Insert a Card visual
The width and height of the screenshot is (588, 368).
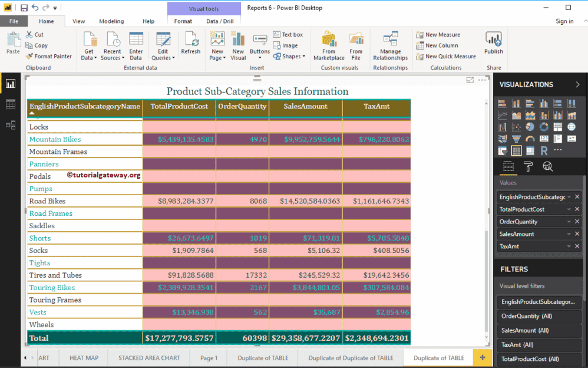tap(544, 139)
